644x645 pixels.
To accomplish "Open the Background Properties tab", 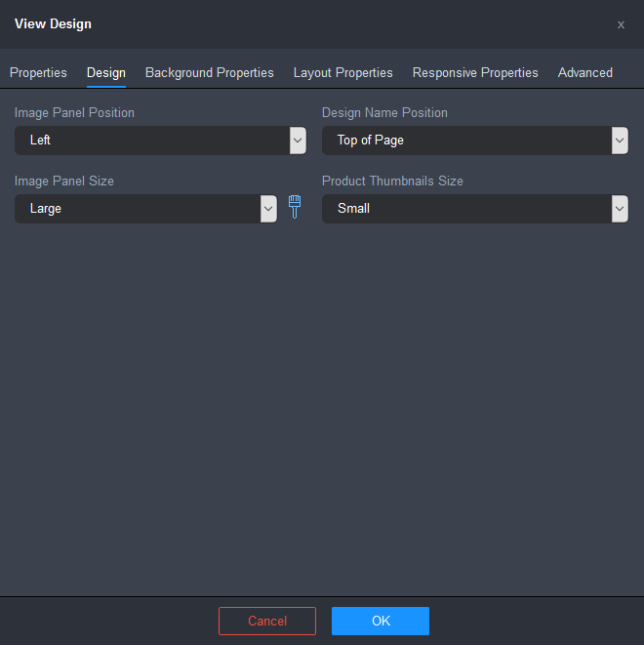I will click(210, 73).
